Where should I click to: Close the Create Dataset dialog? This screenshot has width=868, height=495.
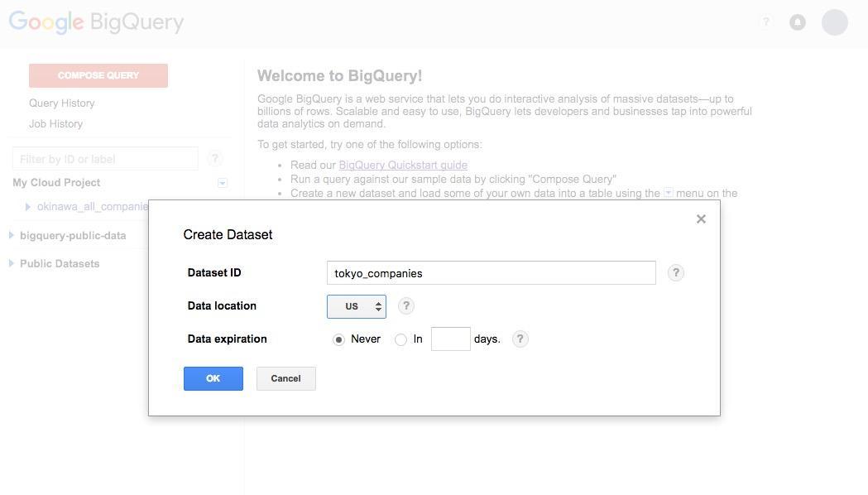pos(701,219)
